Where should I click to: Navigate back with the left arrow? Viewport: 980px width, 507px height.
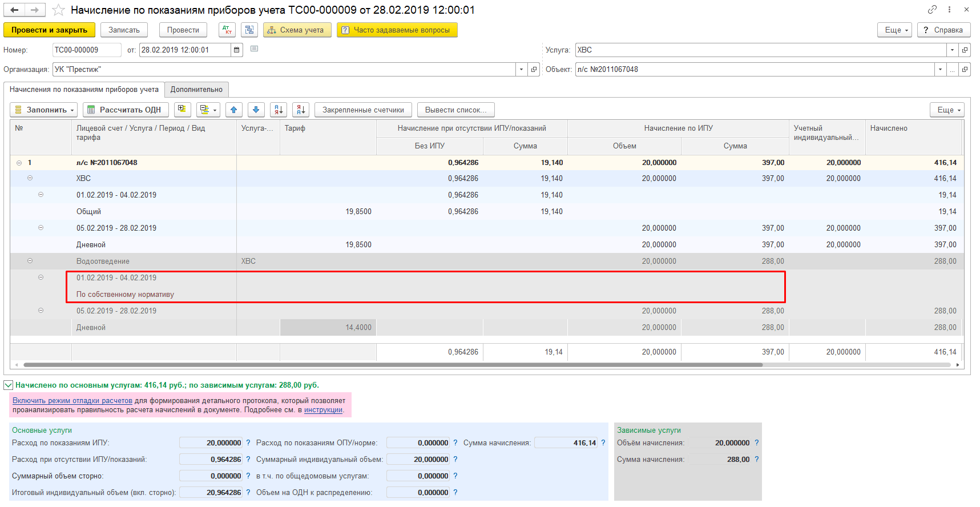[x=14, y=10]
